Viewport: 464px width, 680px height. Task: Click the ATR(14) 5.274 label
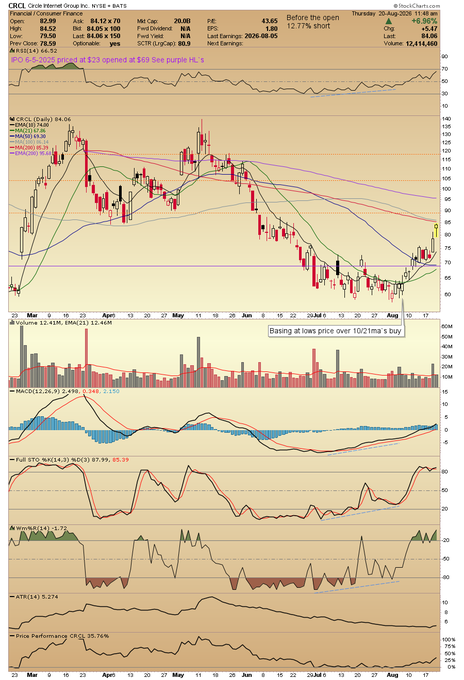[x=37, y=597]
